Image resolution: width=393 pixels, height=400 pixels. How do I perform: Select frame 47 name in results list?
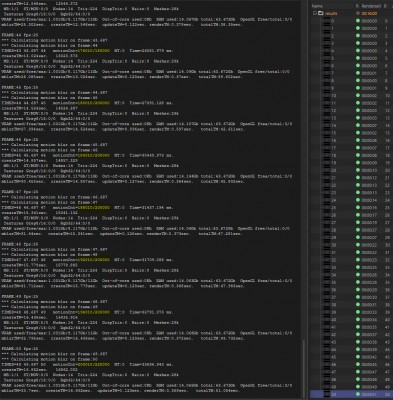pos(334,372)
